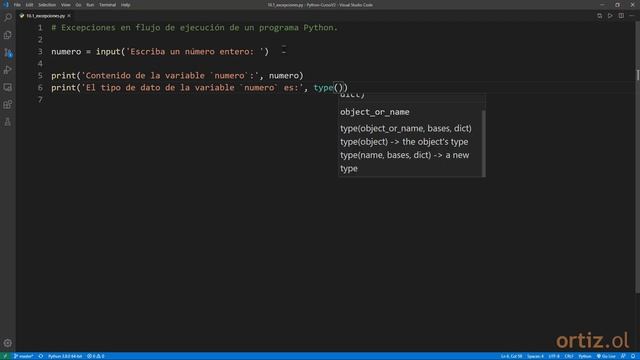Click the 'numero' variable on line 3
The width and height of the screenshot is (640, 360).
coord(66,51)
